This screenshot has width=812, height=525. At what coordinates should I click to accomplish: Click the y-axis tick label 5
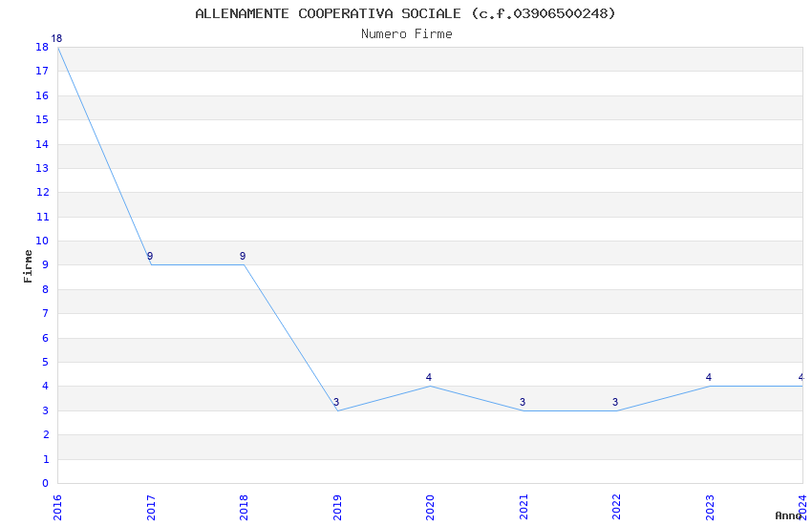click(46, 362)
